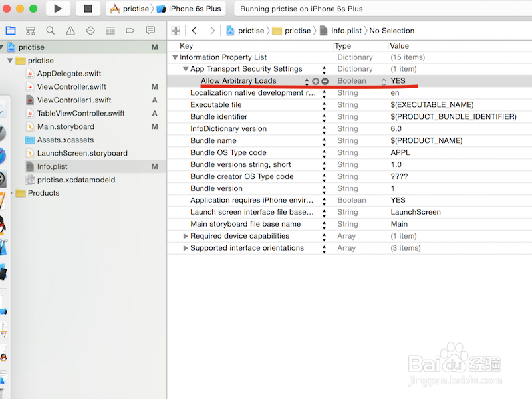Viewport: 532px width, 399px height.
Task: Select the InfoDictionary version row
Action: 350,128
